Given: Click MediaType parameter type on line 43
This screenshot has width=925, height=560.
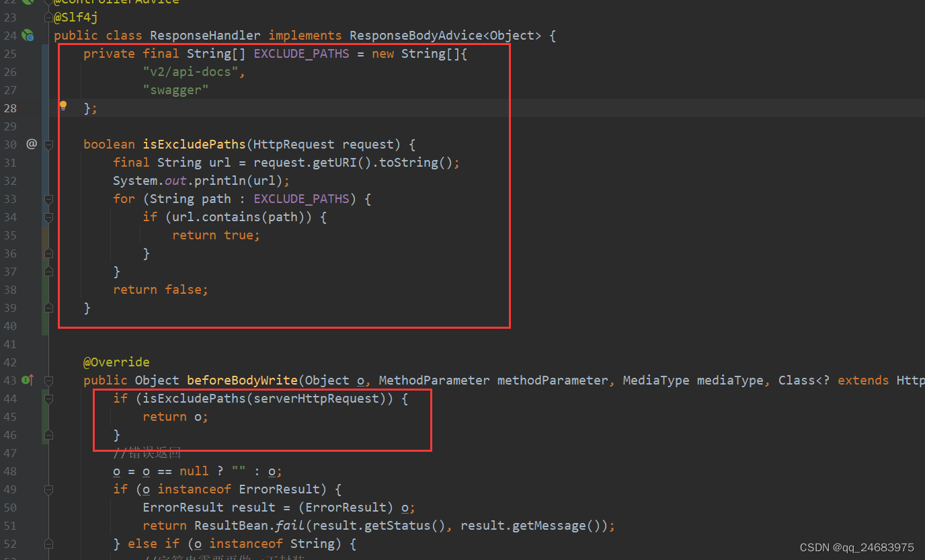Looking at the screenshot, I should coord(656,381).
